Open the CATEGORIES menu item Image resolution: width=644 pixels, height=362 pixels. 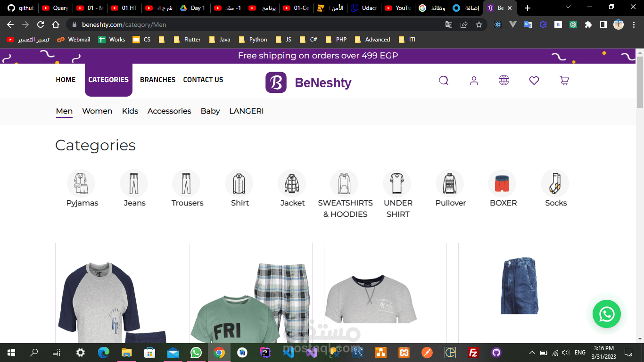coord(108,80)
